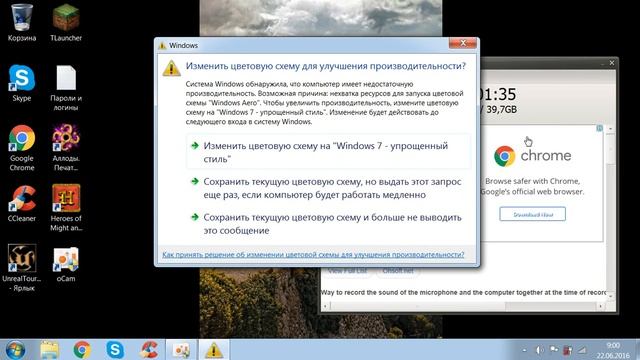The height and width of the screenshot is (360, 640).
Task: Launch the Google Chrome desktop shortcut
Action: point(22,148)
